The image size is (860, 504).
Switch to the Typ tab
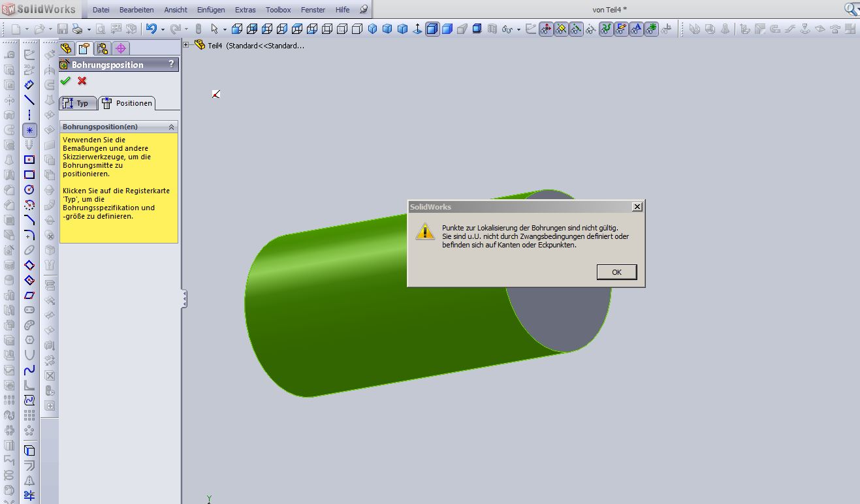77,103
